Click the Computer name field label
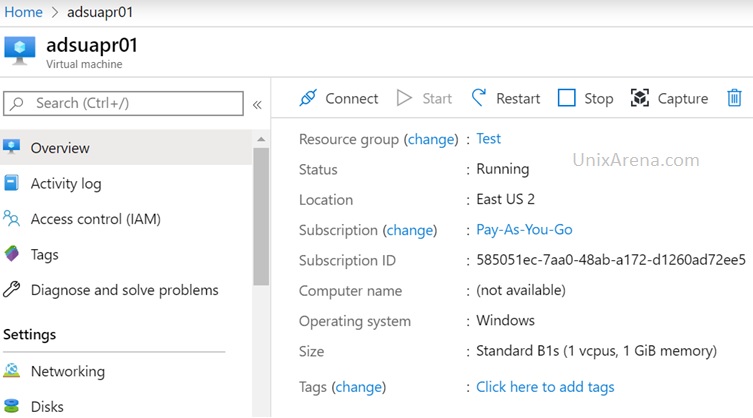Screen dimensions: 753x418 (350, 291)
